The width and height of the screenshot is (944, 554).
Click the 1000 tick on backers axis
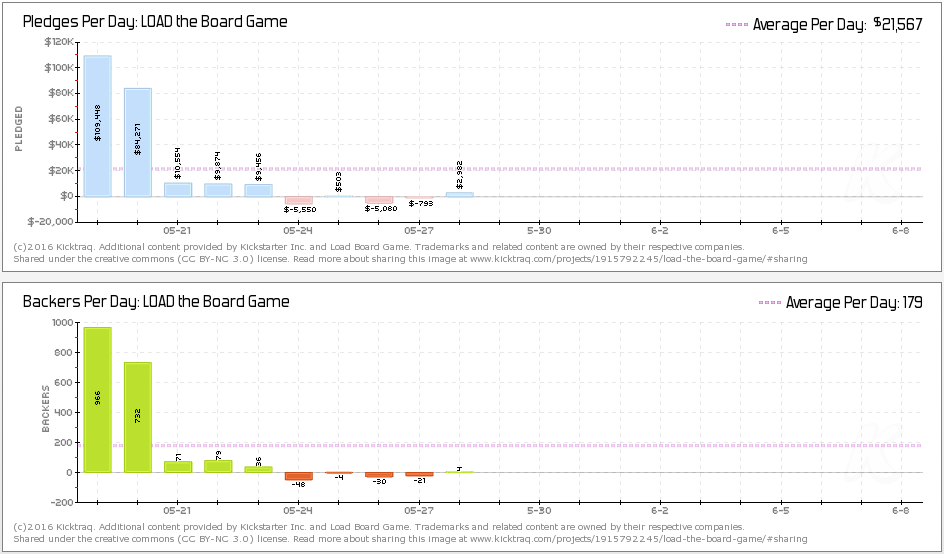(x=63, y=322)
